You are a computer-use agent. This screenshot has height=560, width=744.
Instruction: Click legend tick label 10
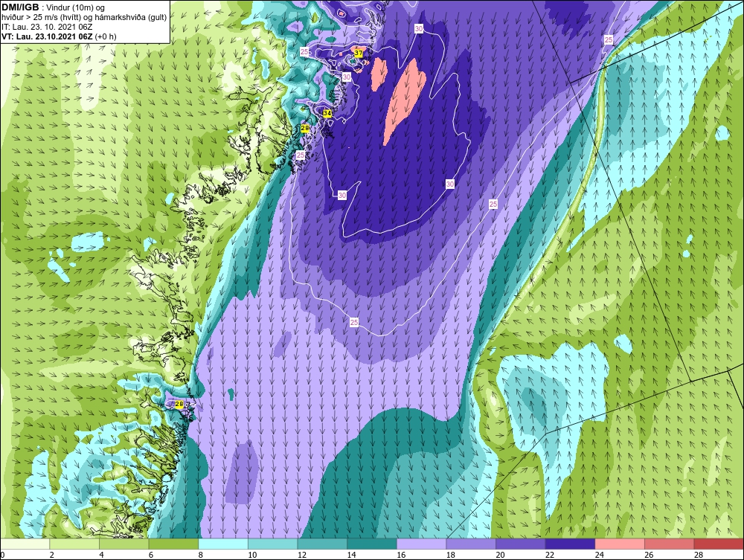pyautogui.click(x=252, y=555)
